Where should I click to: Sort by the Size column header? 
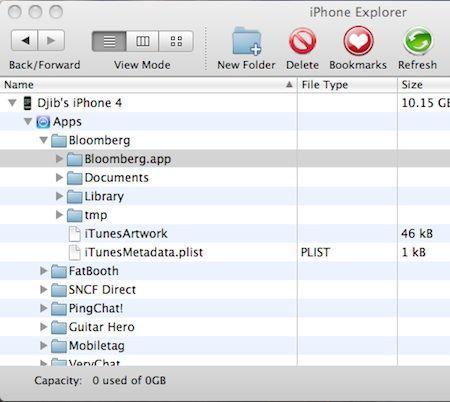pos(424,85)
